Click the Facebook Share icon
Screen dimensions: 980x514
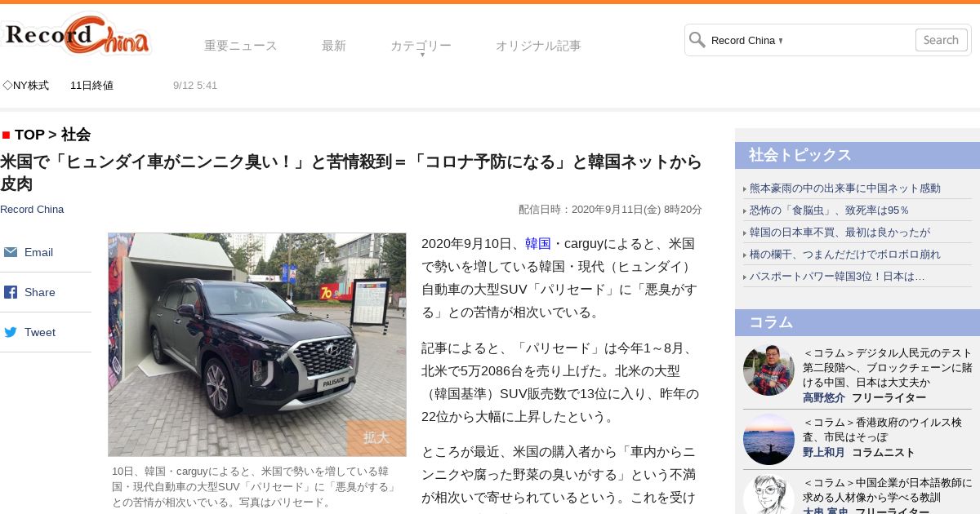click(11, 292)
